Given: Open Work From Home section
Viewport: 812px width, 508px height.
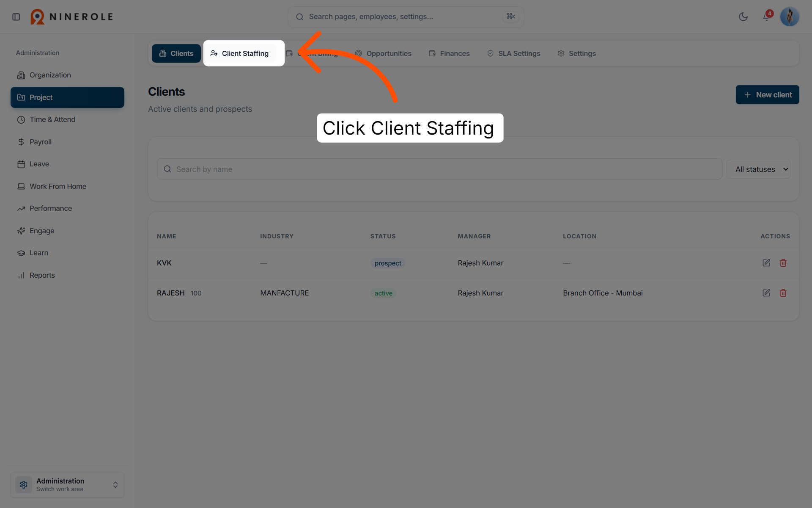Looking at the screenshot, I should (67, 186).
